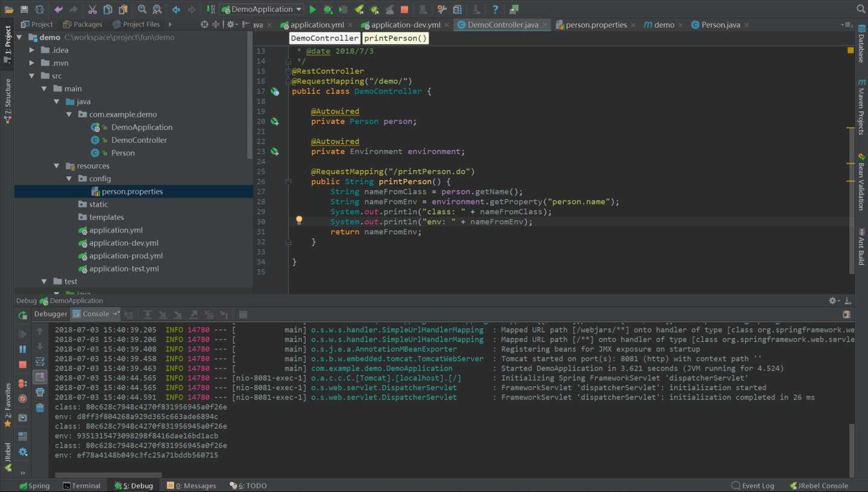
Task: Click the debug panel settings gear
Action: [x=833, y=300]
